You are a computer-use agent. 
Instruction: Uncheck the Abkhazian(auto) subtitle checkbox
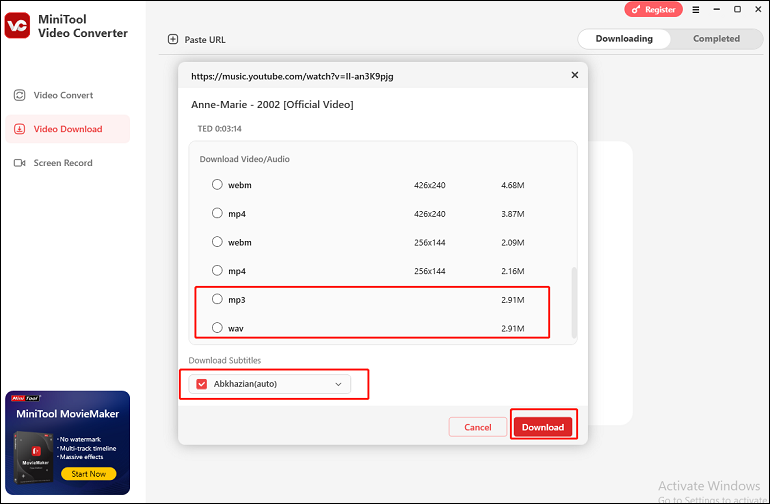click(201, 384)
